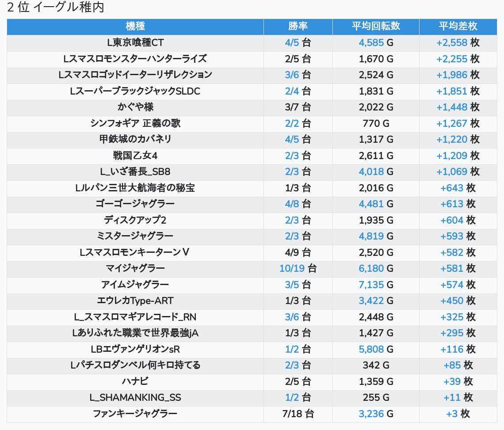Select the 1,670 G average spins value

click(376, 59)
